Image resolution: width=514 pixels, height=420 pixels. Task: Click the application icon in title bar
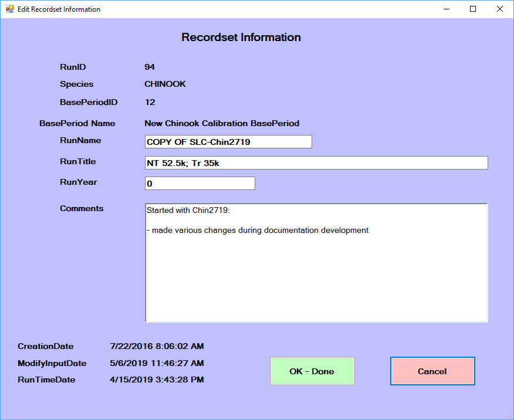(10, 9)
